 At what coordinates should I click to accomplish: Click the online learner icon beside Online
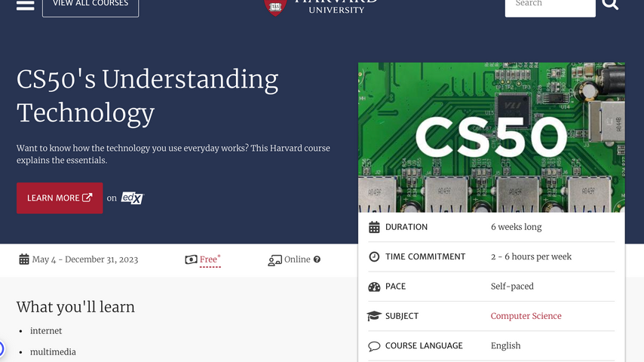click(x=274, y=260)
